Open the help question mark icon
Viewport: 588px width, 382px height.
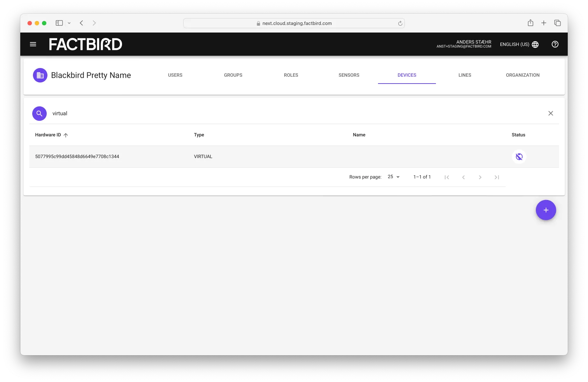click(555, 44)
